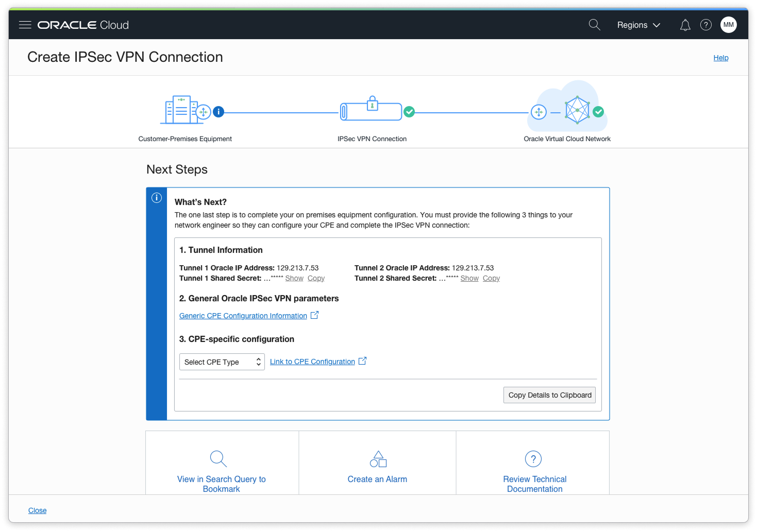This screenshot has width=757, height=532.
Task: Open the Select CPE Type dropdown
Action: pyautogui.click(x=222, y=362)
